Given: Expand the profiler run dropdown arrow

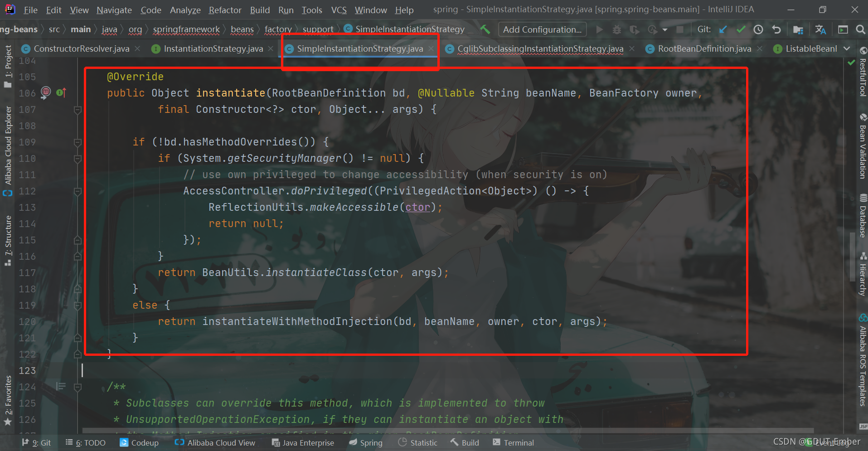Looking at the screenshot, I should [665, 30].
